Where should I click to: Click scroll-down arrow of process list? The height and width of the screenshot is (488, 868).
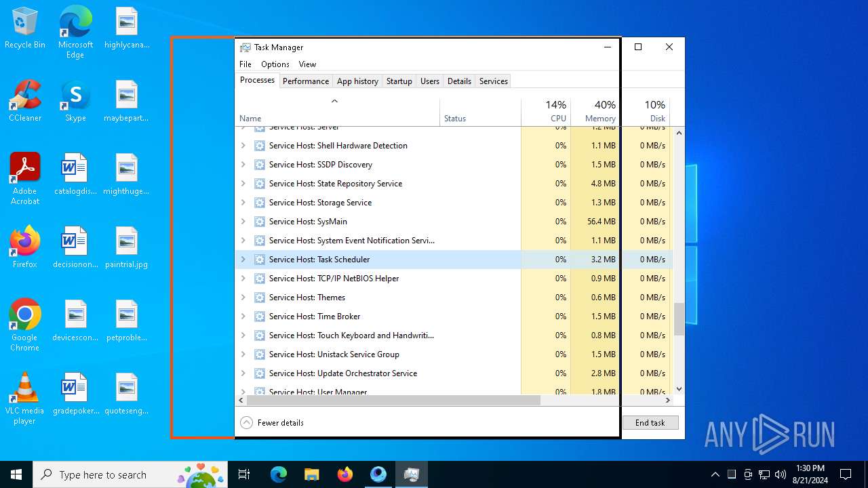[x=679, y=389]
